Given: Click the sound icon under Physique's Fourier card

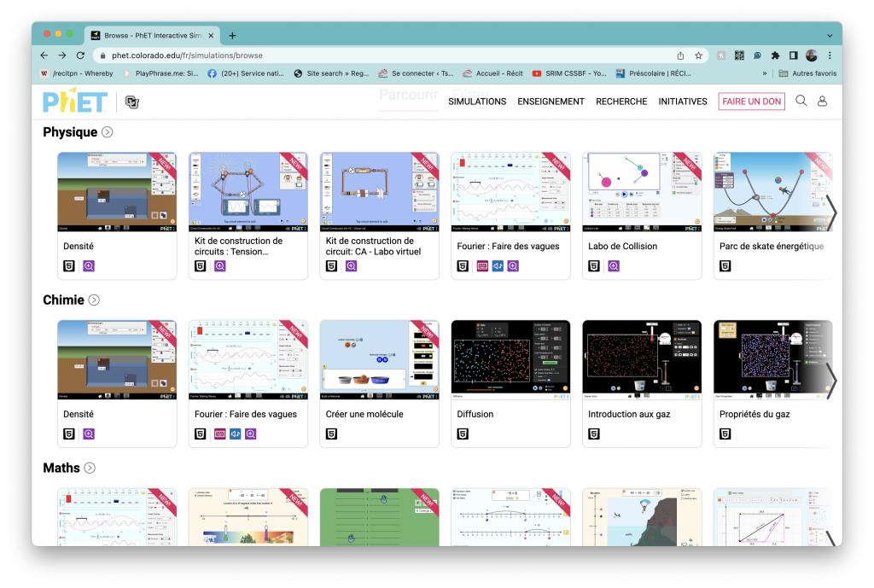Looking at the screenshot, I should pos(498,266).
